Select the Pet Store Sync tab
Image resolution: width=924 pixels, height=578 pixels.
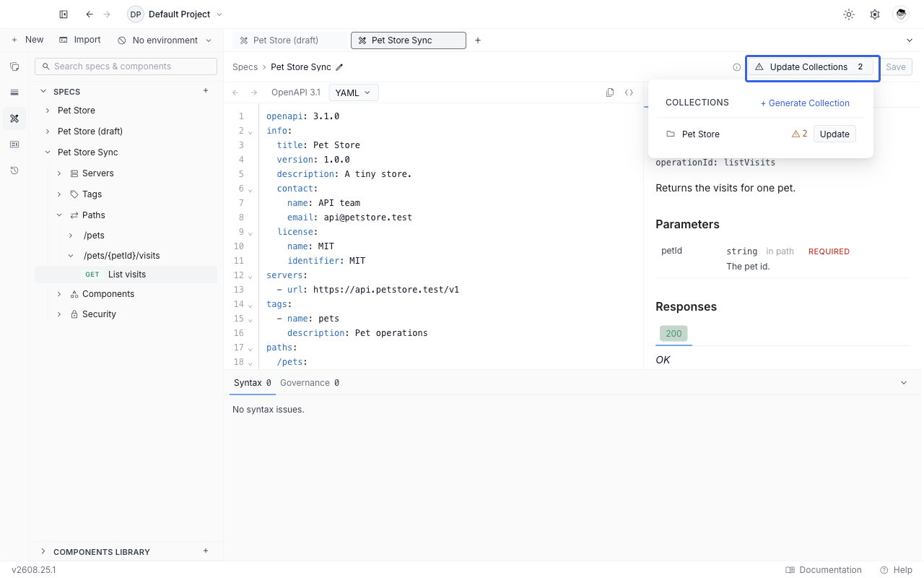409,40
